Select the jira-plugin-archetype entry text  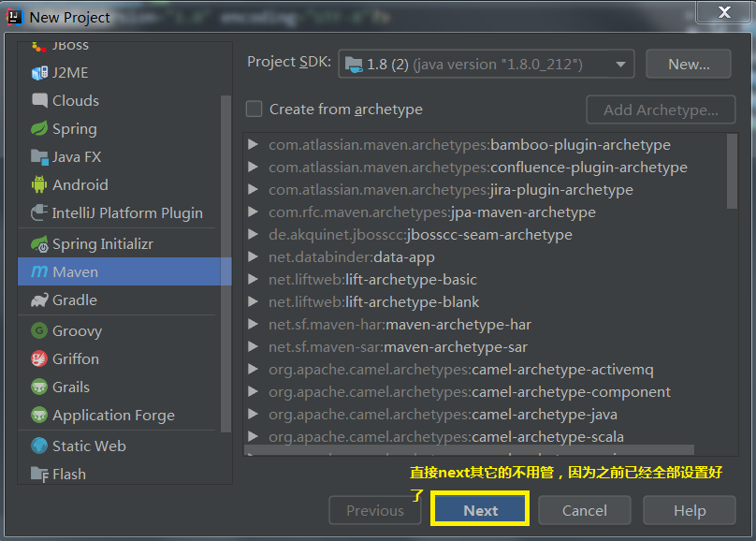(451, 189)
